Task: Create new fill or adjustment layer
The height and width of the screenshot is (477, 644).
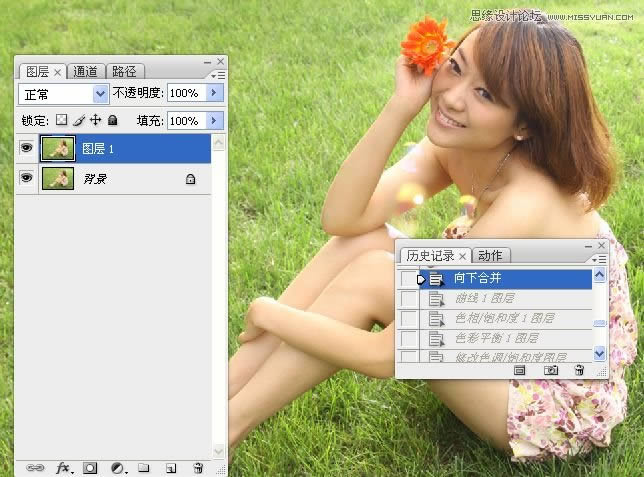Action: [117, 467]
